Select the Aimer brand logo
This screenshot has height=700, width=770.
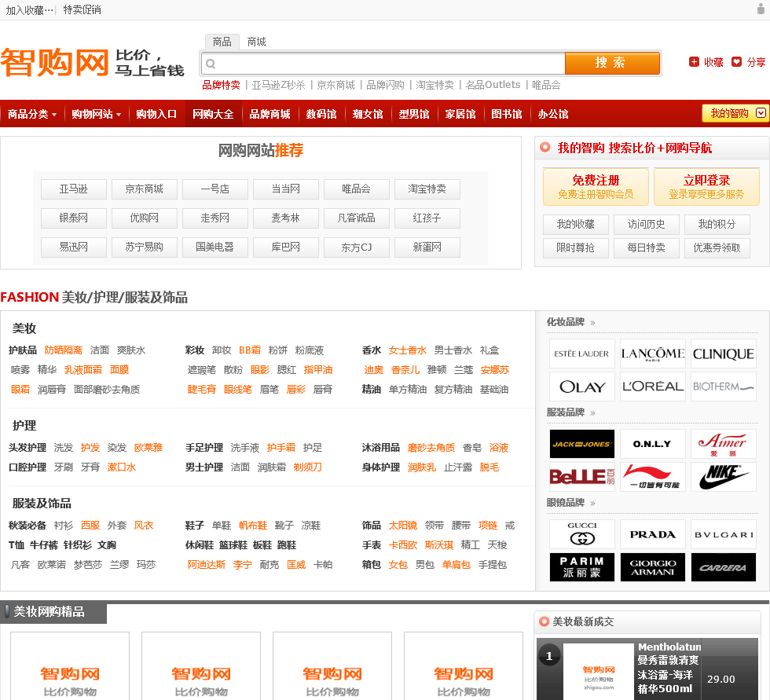coord(723,444)
